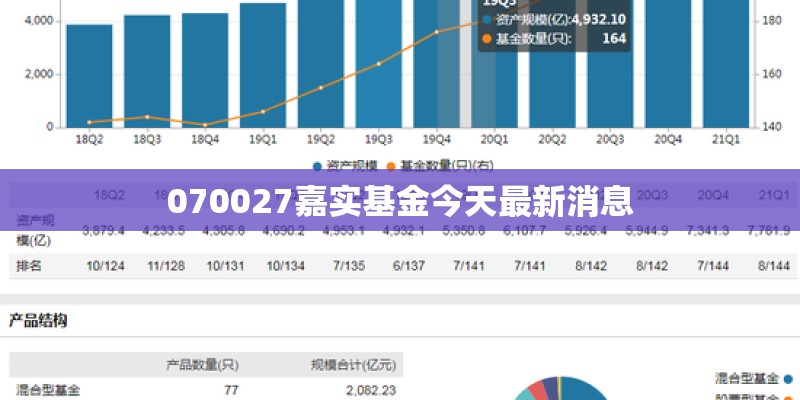Click the 排名 row label
This screenshot has width=800, height=400.
pyautogui.click(x=28, y=266)
